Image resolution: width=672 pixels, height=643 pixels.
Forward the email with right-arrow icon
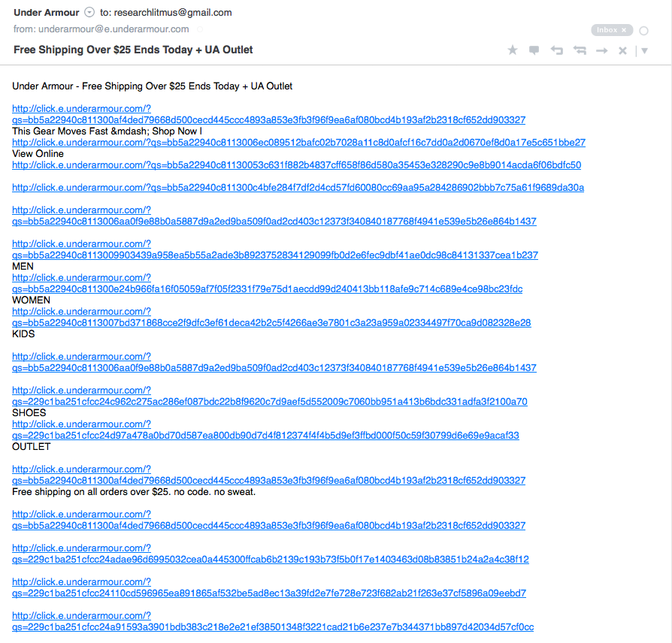pyautogui.click(x=601, y=51)
